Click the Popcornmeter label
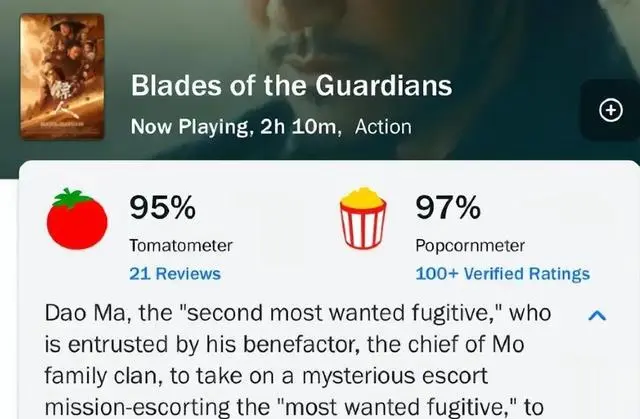 pos(469,245)
